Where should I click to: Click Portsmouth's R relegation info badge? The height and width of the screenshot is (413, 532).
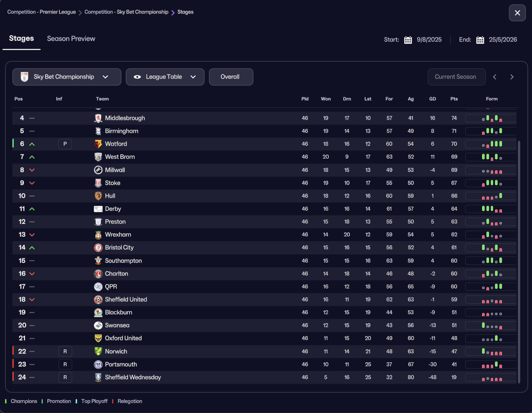[x=65, y=364]
